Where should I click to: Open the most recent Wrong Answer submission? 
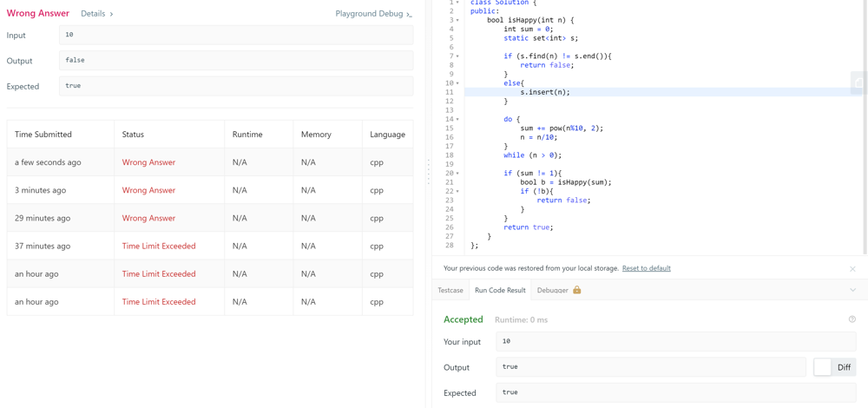148,162
